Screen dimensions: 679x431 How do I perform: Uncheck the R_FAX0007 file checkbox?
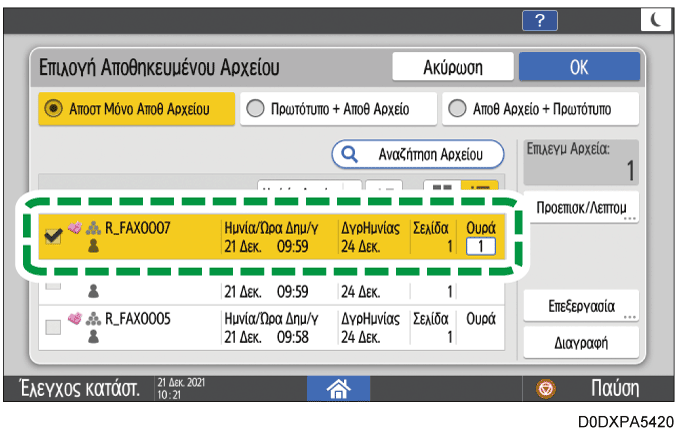[52, 236]
